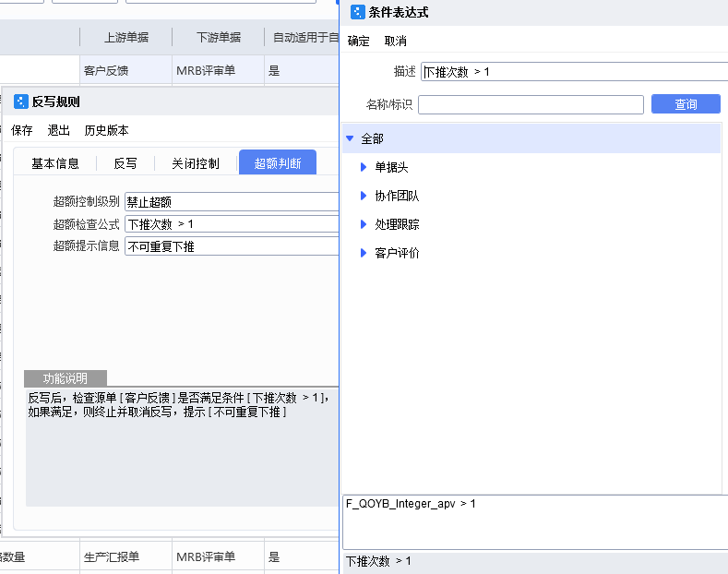Click 确定 in the condition expression dialog
This screenshot has width=728, height=574.
tap(359, 41)
